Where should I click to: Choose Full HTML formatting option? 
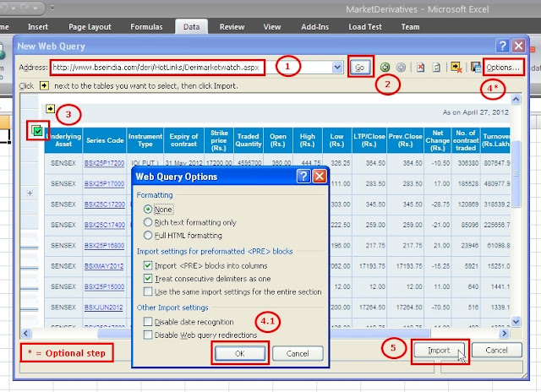click(148, 236)
